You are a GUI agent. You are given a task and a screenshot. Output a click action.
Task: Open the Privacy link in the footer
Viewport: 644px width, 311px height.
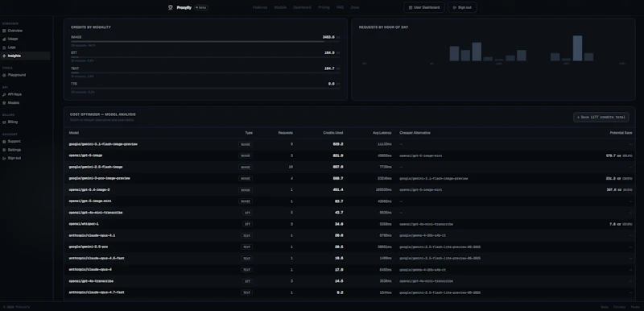pyautogui.click(x=619, y=307)
